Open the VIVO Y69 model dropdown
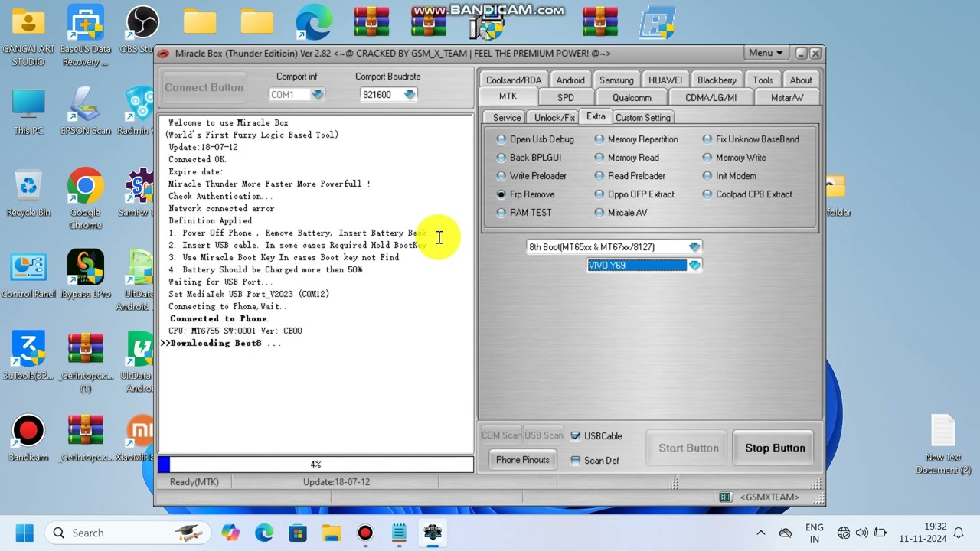The width and height of the screenshot is (980, 551). click(x=694, y=266)
